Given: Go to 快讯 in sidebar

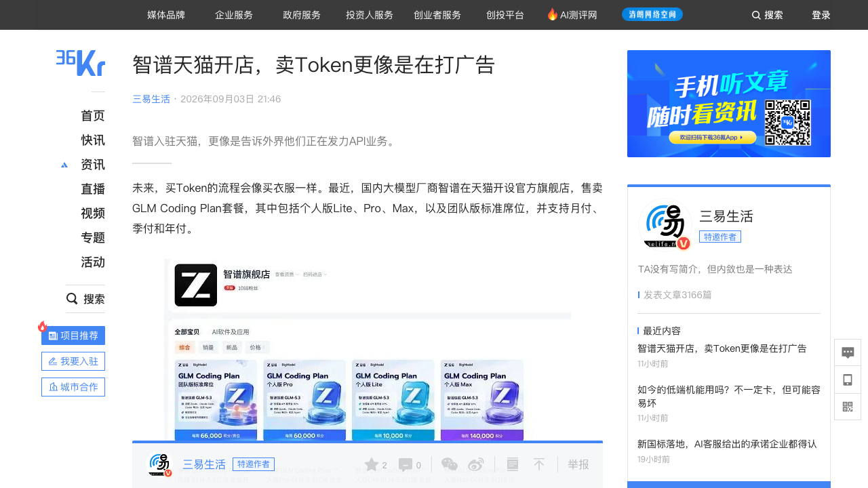Looking at the screenshot, I should (93, 140).
